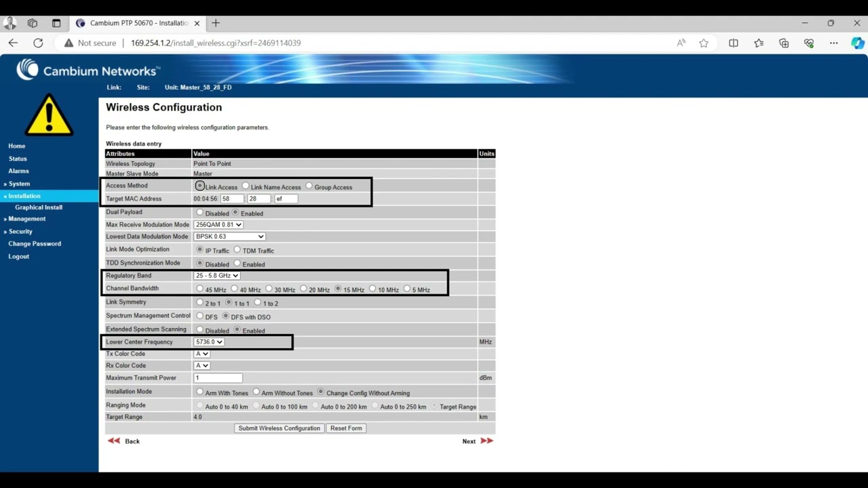Open the split screen icon
The image size is (868, 488).
pyautogui.click(x=733, y=43)
